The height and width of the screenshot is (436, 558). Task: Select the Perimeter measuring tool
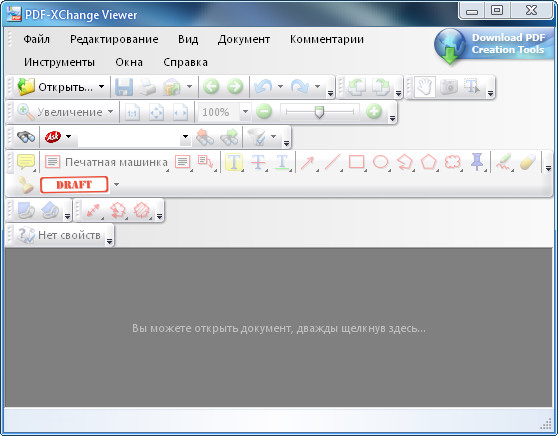click(x=117, y=210)
